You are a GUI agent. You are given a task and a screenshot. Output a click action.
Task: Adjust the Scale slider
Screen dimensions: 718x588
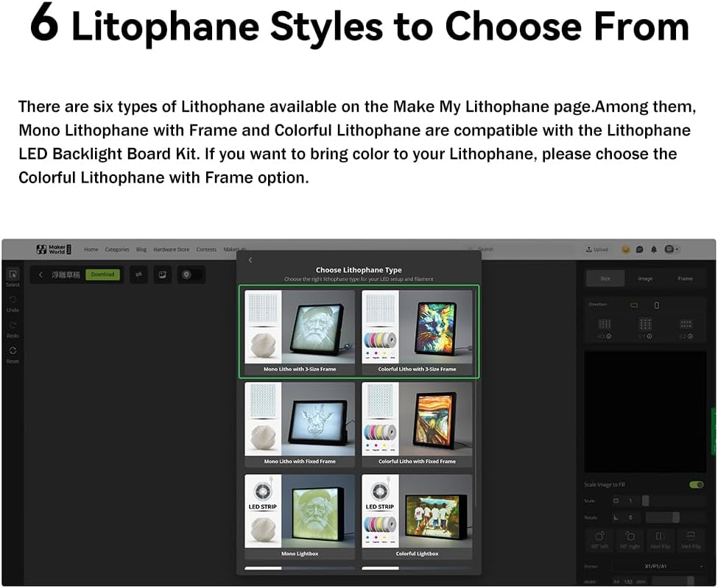point(673,501)
